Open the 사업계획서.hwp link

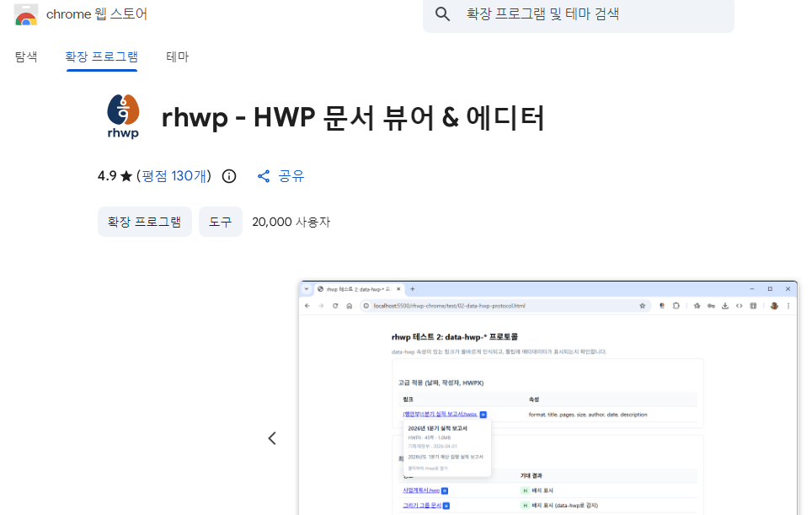pos(421,490)
